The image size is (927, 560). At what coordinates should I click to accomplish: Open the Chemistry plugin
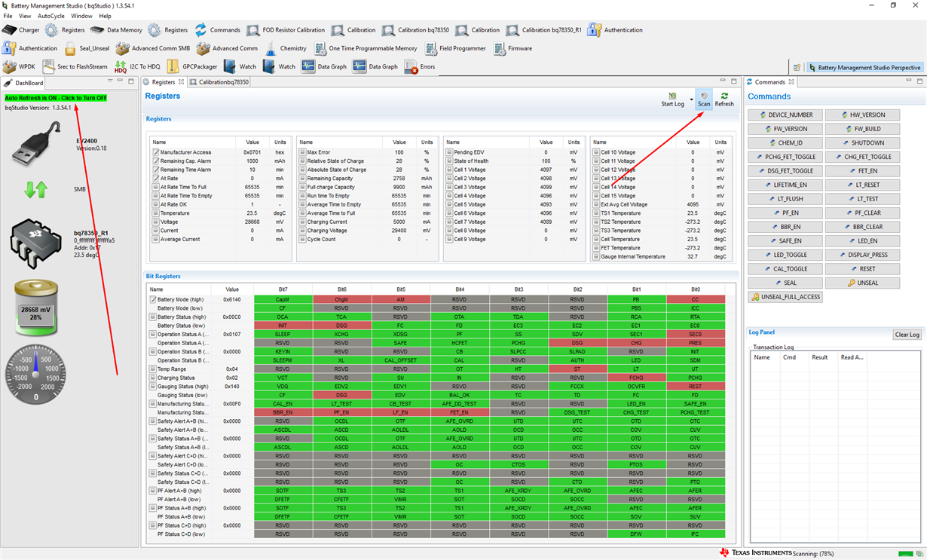[x=286, y=48]
